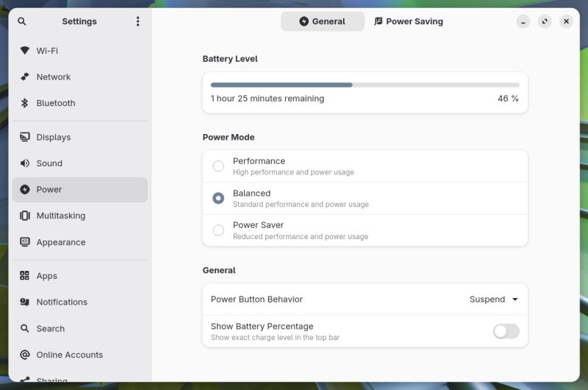Viewport: 588px width, 390px height.
Task: Enable Show Battery Percentage switch
Action: (506, 331)
